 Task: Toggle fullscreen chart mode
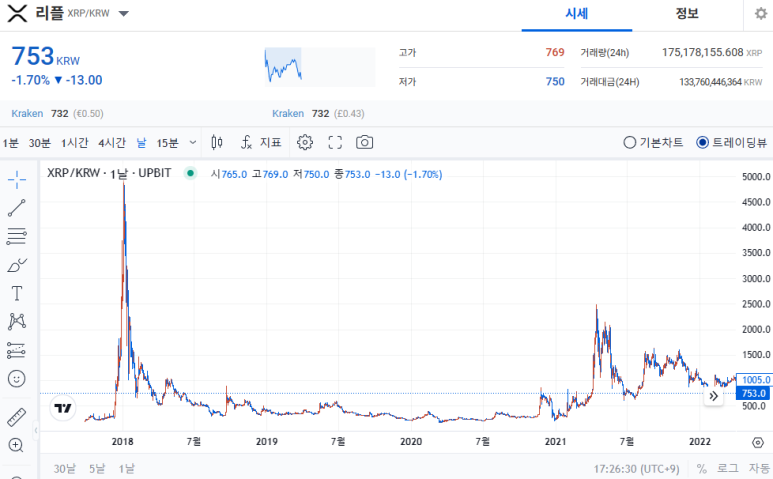pos(335,142)
